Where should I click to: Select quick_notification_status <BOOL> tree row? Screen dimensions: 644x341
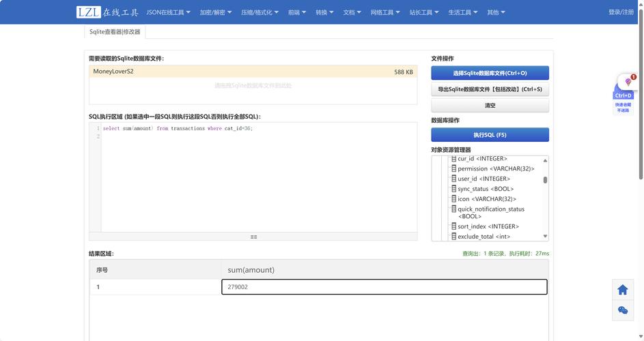491,213
